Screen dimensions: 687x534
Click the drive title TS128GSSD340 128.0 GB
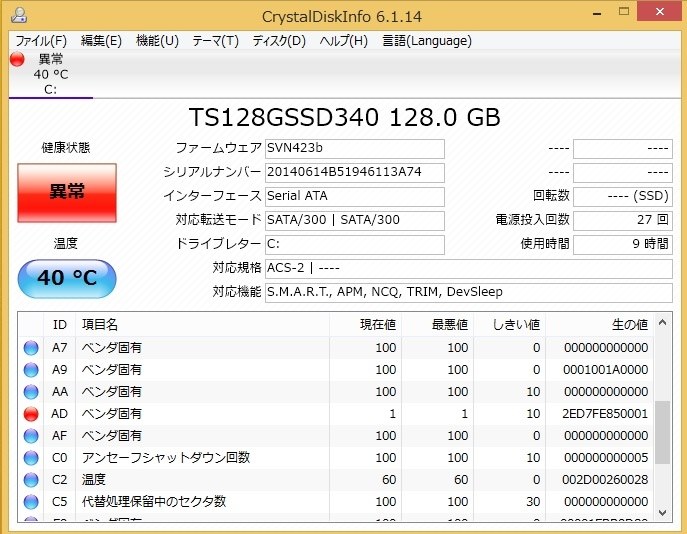[344, 117]
